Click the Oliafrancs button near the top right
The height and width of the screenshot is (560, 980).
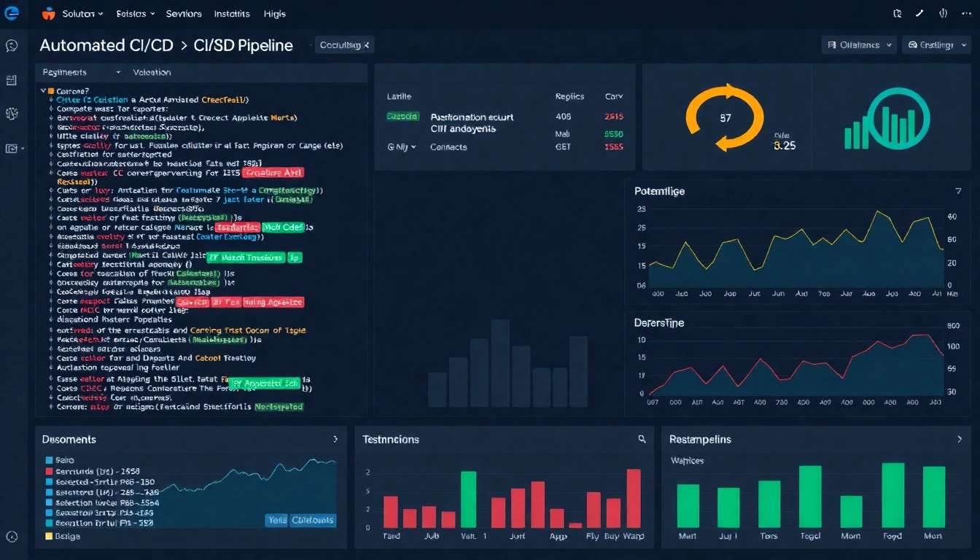pyautogui.click(x=859, y=44)
